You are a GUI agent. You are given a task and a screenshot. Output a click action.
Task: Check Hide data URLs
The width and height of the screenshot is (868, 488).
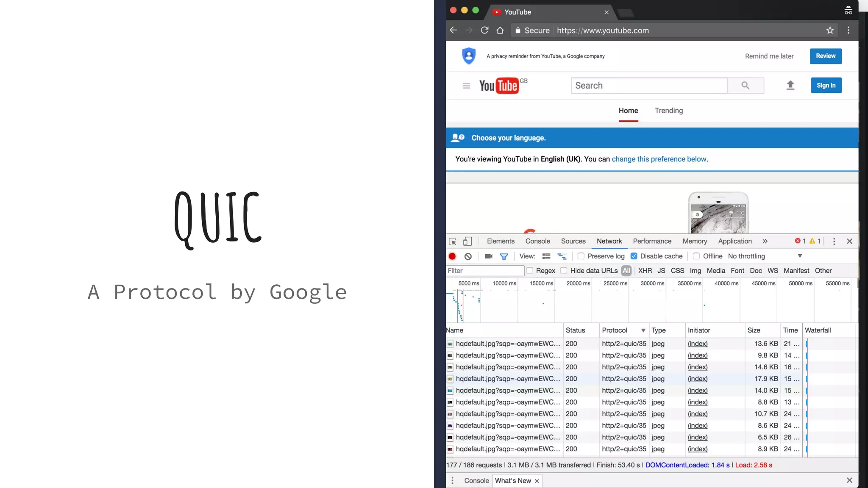(564, 270)
